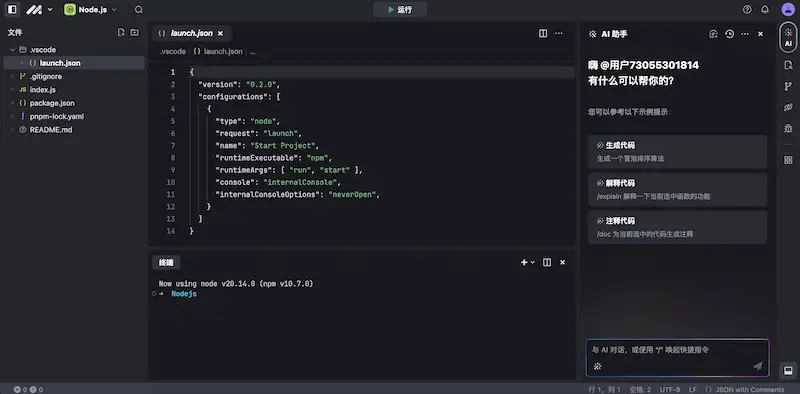Click the breadcrumb ellipsis after launch.json
Screen dimensions: 800x394
(x=253, y=52)
